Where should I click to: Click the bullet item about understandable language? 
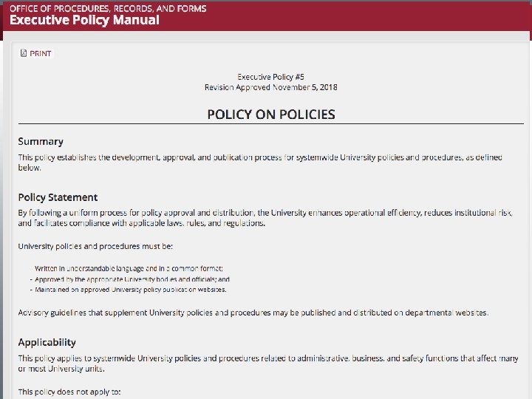129,268
